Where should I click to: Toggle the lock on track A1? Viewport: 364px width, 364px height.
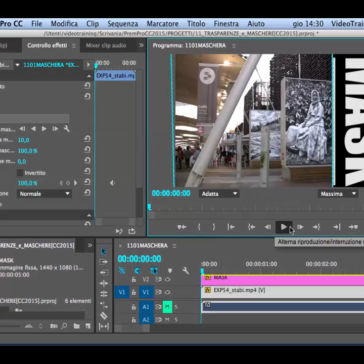pos(133,307)
